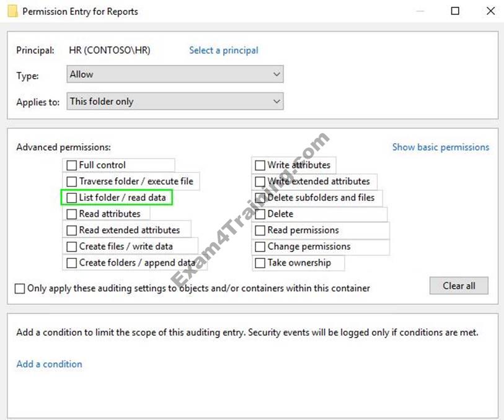Check the Change permissions box

pyautogui.click(x=260, y=247)
